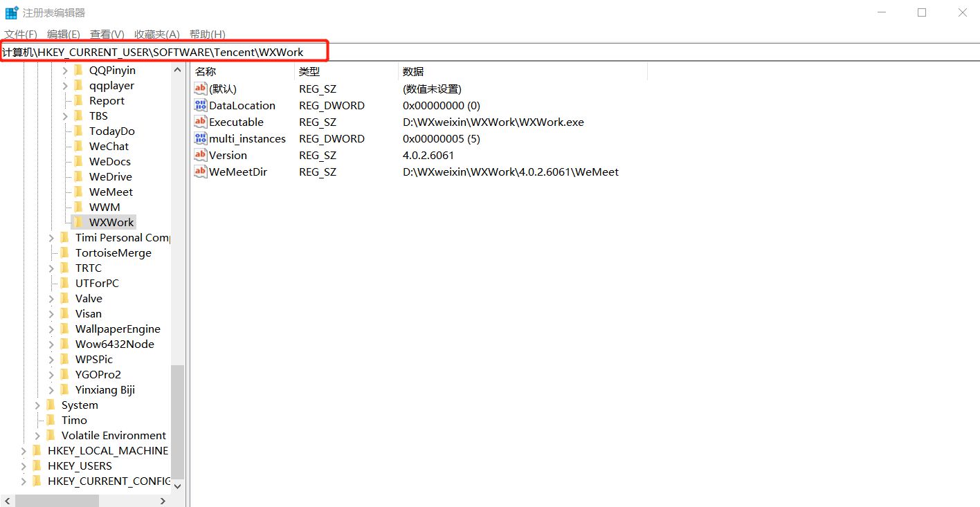Expand the Wow6432Node key

(x=51, y=344)
